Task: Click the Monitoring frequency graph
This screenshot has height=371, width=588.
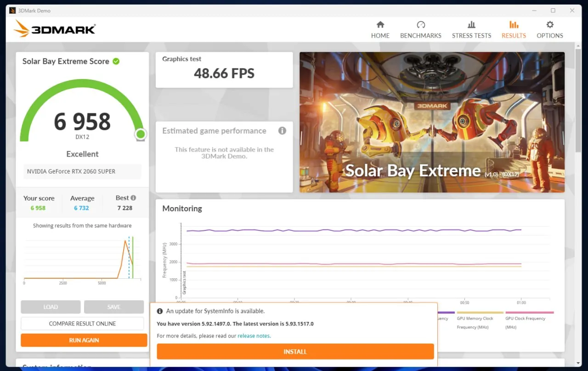Action: coord(356,262)
